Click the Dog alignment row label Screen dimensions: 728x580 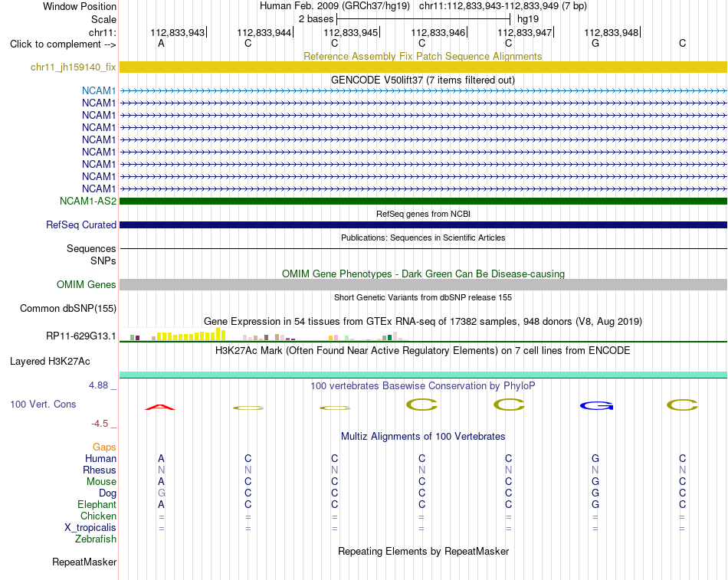tap(107, 493)
